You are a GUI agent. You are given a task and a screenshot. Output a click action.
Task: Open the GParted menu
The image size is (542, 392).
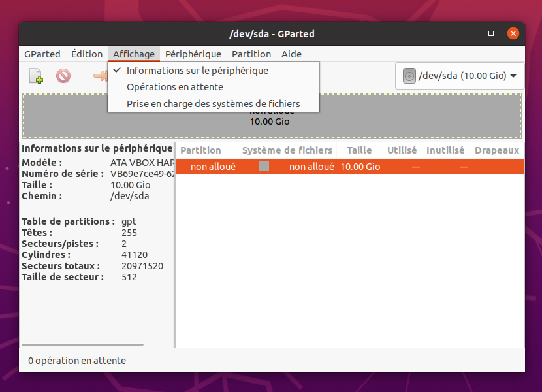[x=42, y=54]
